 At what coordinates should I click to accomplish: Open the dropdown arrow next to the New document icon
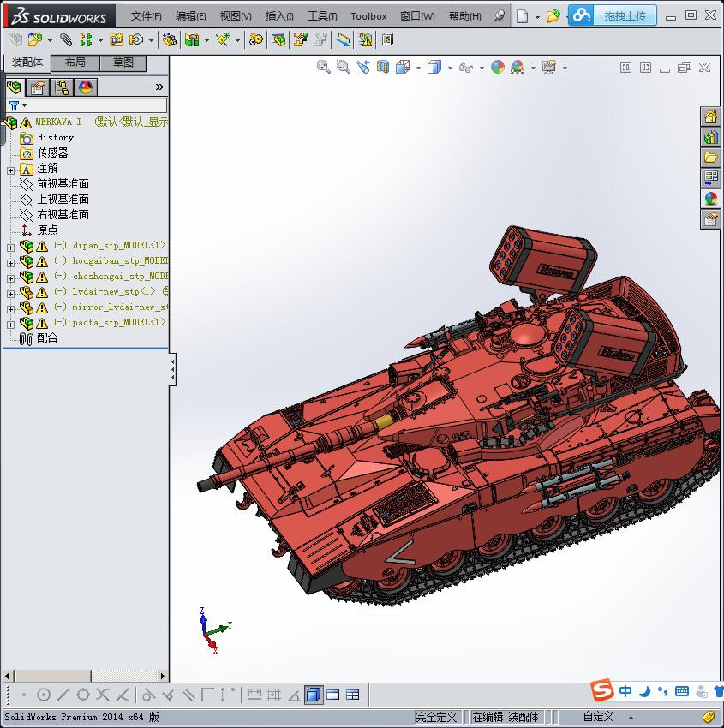(537, 17)
